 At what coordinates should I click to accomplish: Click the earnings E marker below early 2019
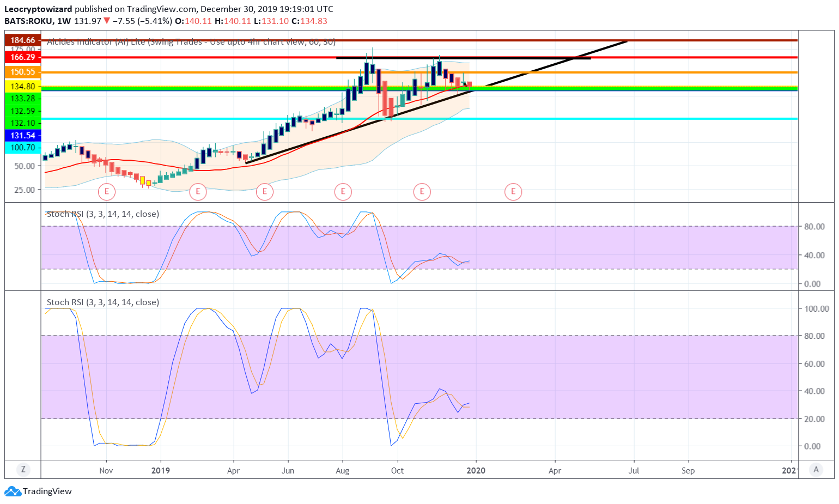coord(198,191)
